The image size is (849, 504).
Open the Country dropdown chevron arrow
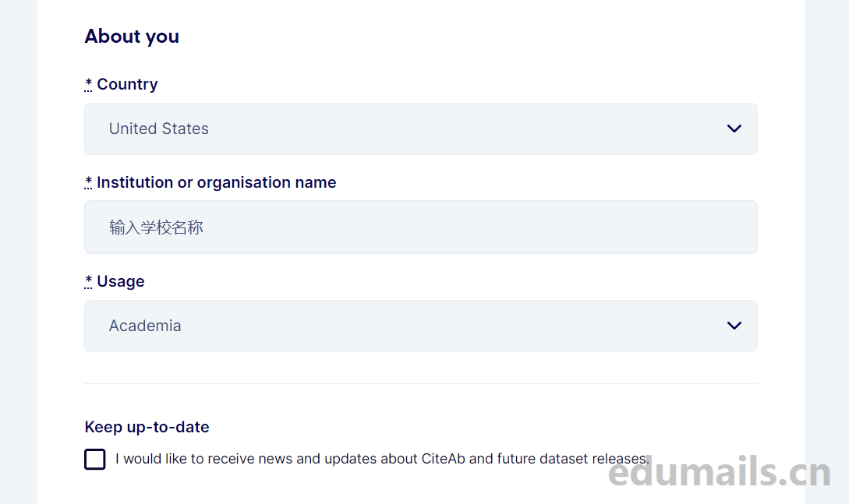pyautogui.click(x=734, y=129)
